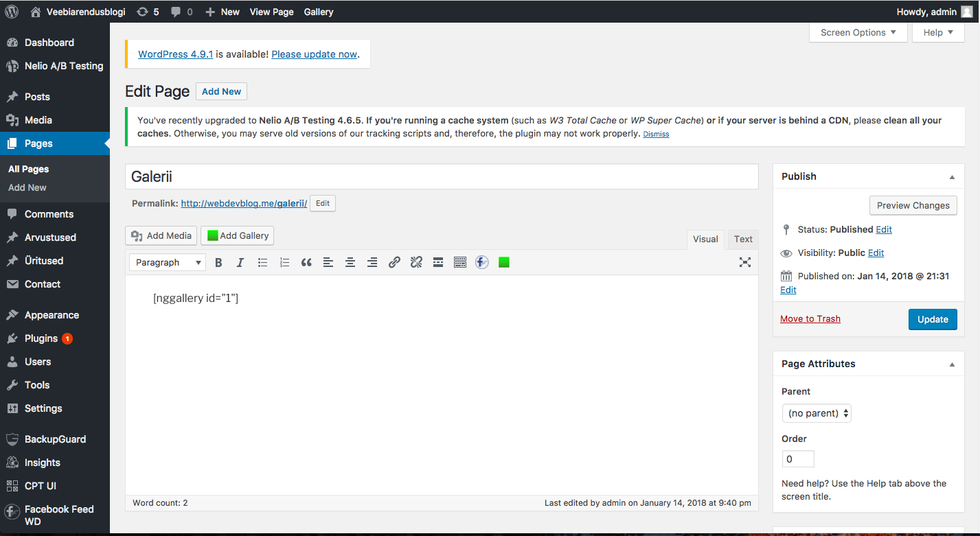The width and height of the screenshot is (980, 536).
Task: Open Settings in the sidebar
Action: (x=55, y=408)
